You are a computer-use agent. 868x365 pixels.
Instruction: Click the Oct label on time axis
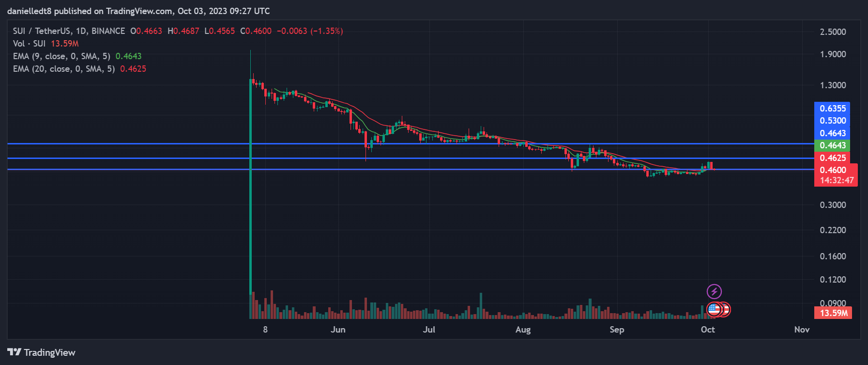pyautogui.click(x=708, y=330)
